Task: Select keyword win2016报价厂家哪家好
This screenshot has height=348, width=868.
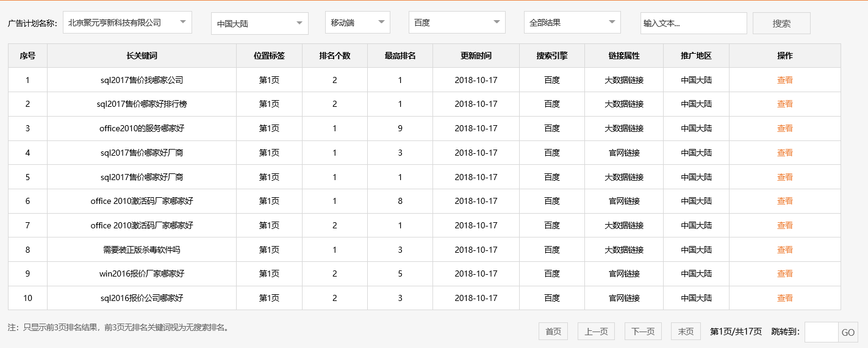Action: (x=142, y=274)
